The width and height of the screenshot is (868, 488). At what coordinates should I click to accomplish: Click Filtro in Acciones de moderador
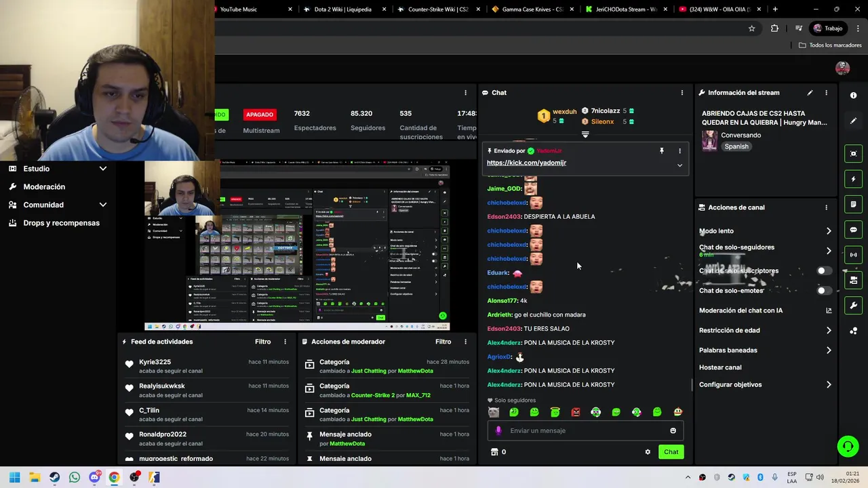443,342
